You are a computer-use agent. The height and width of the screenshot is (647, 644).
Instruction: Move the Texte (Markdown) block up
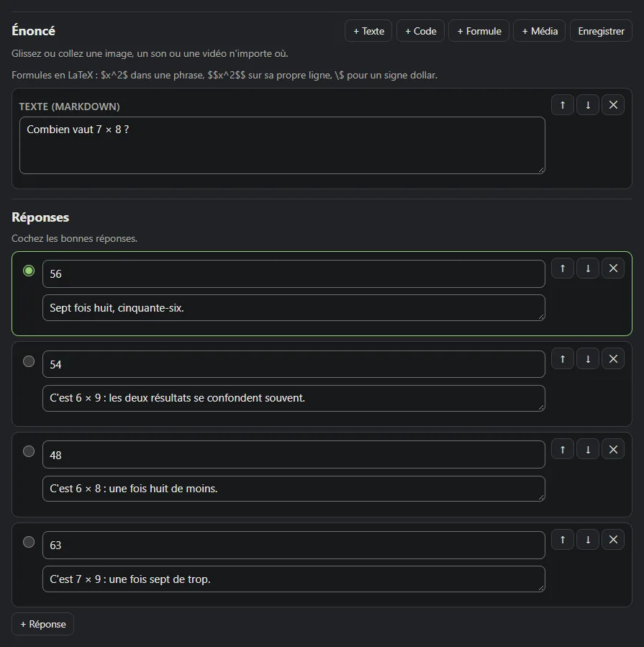(x=562, y=105)
